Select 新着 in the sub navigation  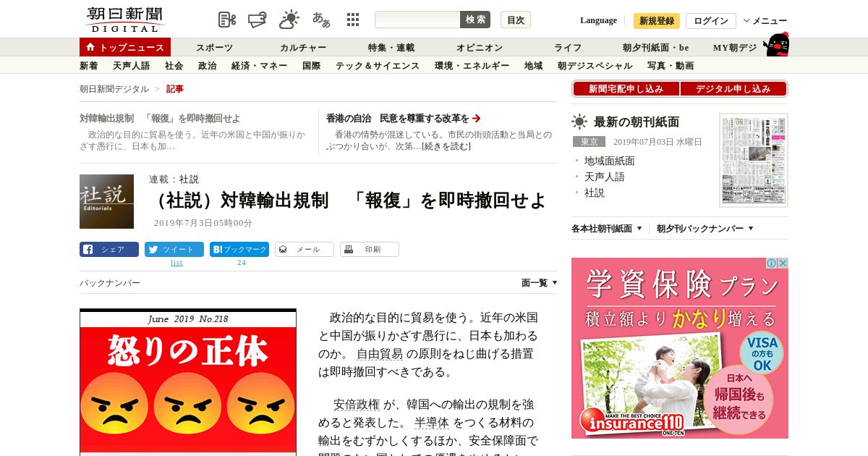pos(89,66)
